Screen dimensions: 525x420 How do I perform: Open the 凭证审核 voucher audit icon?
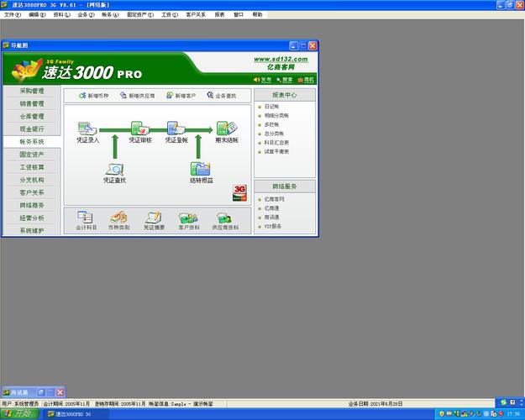[x=140, y=132]
